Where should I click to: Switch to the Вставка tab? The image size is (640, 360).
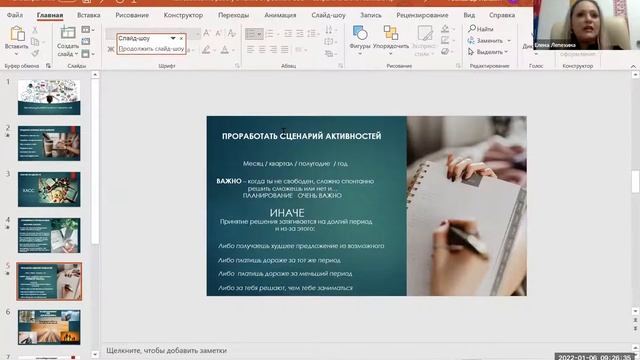pos(89,15)
